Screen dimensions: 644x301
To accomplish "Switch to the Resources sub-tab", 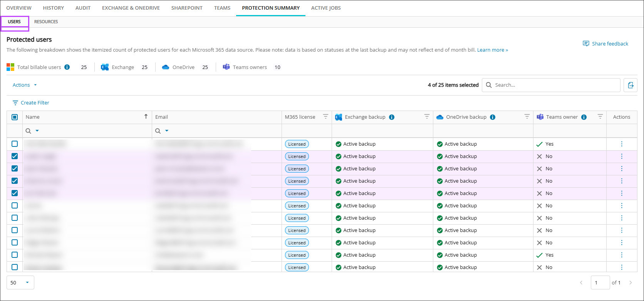I will [x=46, y=22].
